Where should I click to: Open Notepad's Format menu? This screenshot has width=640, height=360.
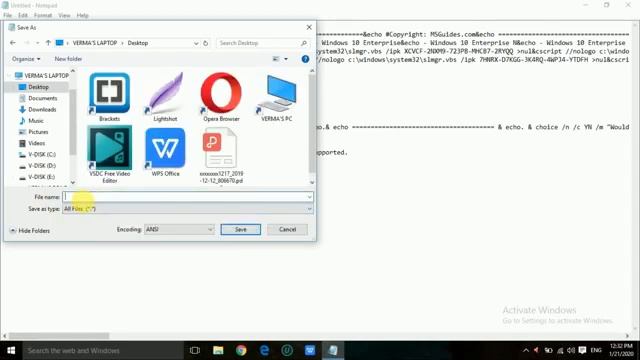(x=43, y=16)
